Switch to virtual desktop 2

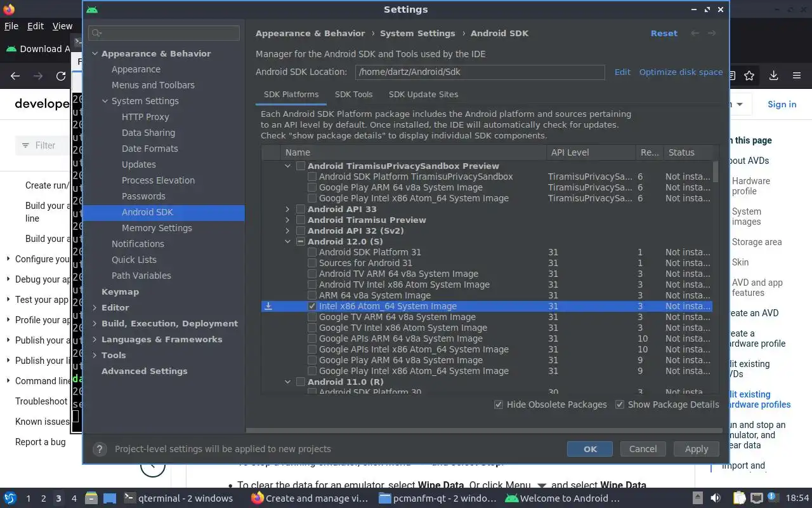click(x=43, y=498)
